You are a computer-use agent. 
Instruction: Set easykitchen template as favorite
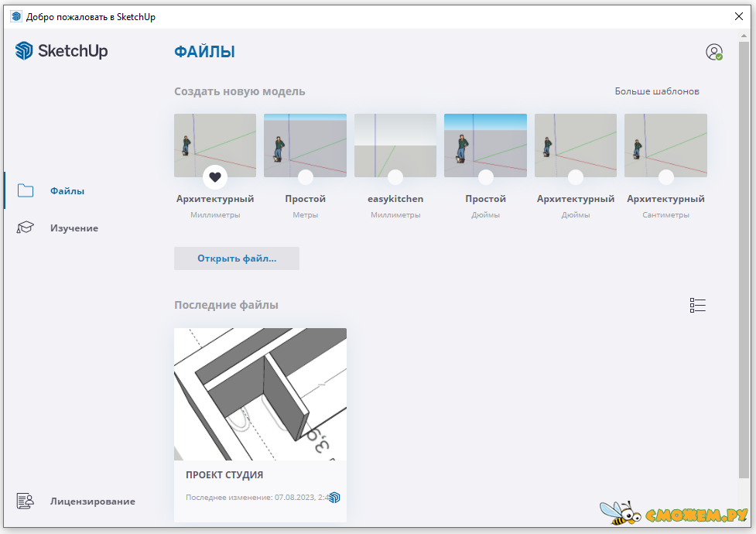pyautogui.click(x=395, y=177)
